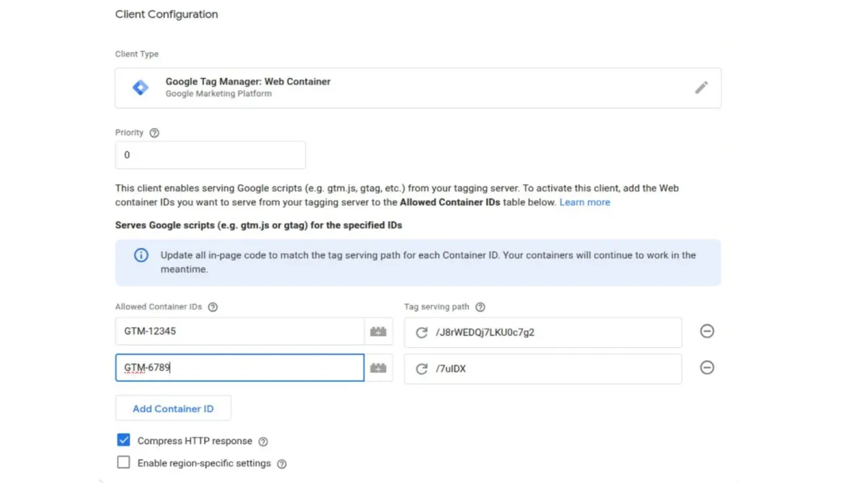868x488 pixels.
Task: Click the Client Configuration heading
Action: (166, 14)
